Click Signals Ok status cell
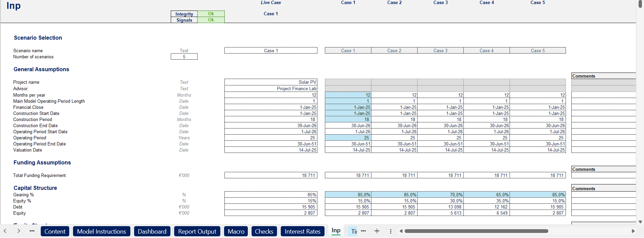The width and height of the screenshot is (644, 238). pyautogui.click(x=211, y=20)
